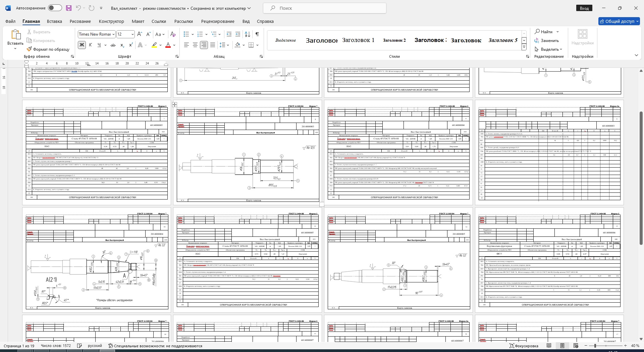Screen dimensions: 644x352
Task: Click the bulleted list icon
Action: (x=186, y=34)
